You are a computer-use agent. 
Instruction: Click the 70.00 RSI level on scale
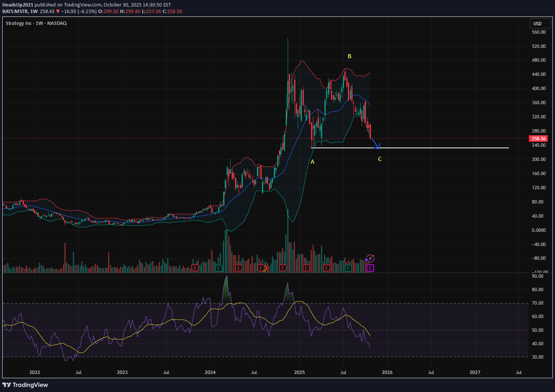tap(538, 303)
